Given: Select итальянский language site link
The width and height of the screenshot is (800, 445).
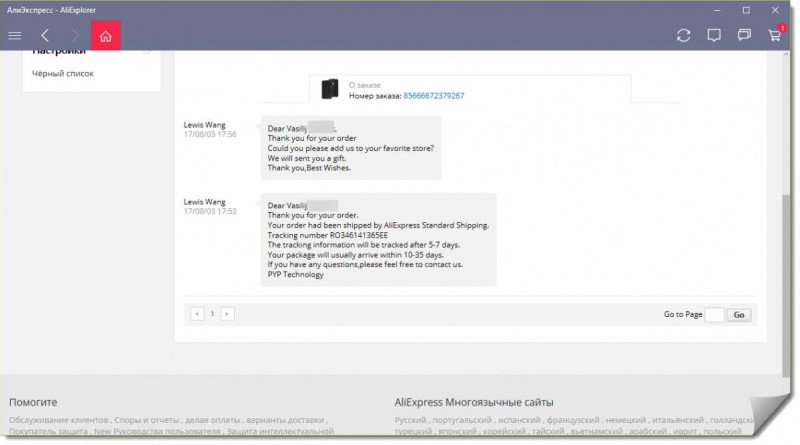Looking at the screenshot, I should click(678, 420).
